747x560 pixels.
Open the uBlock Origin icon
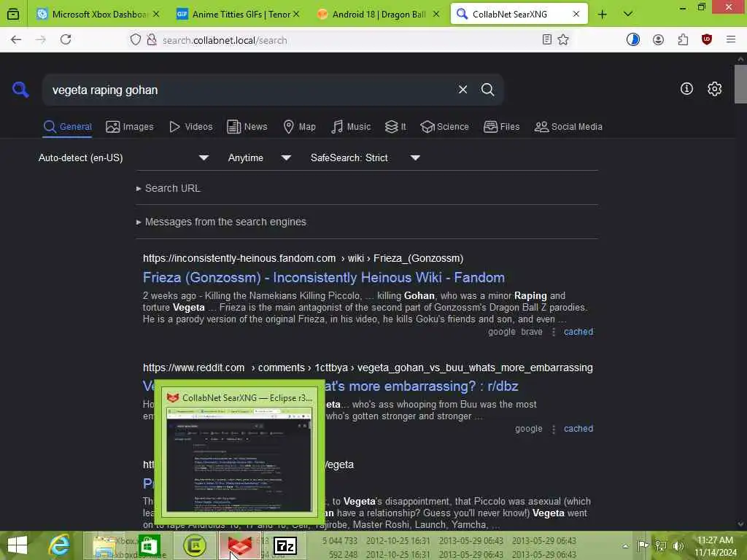click(706, 40)
